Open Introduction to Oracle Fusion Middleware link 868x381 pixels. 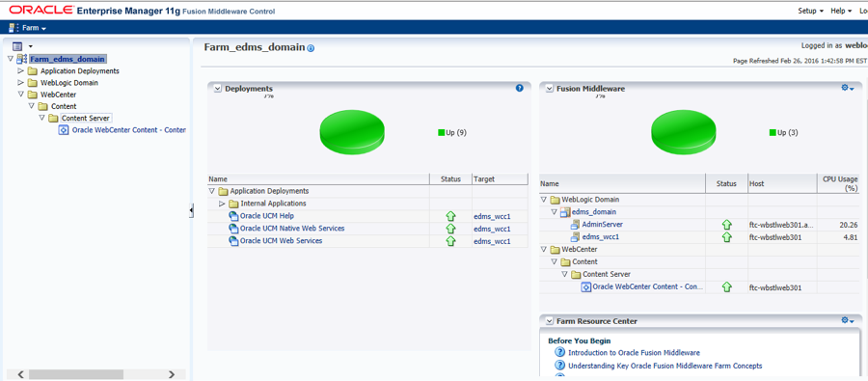point(634,353)
